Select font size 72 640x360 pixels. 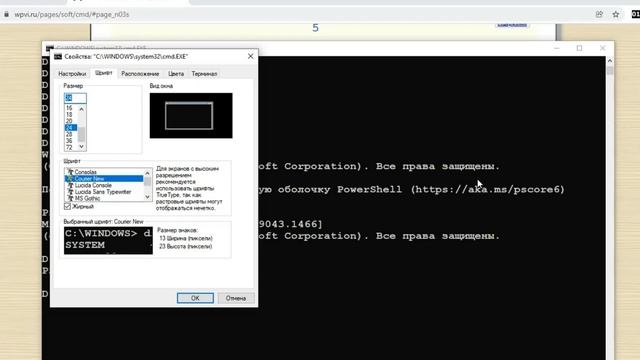coord(69,147)
